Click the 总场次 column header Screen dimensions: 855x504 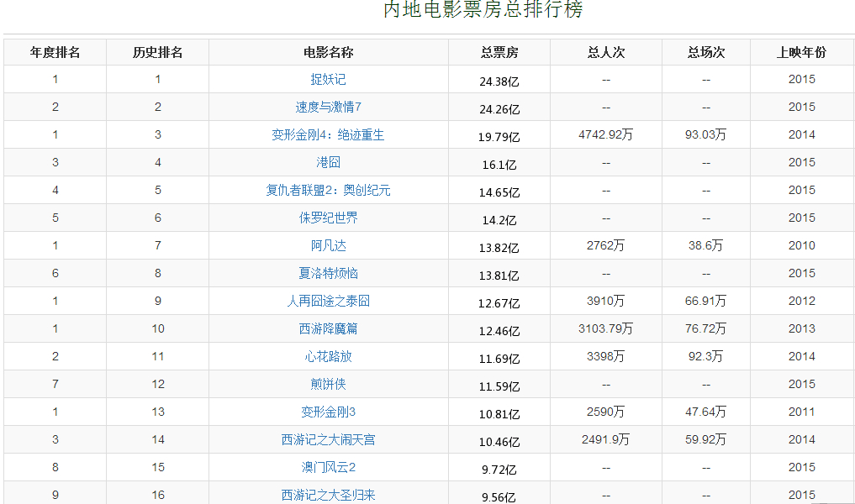pyautogui.click(x=706, y=53)
